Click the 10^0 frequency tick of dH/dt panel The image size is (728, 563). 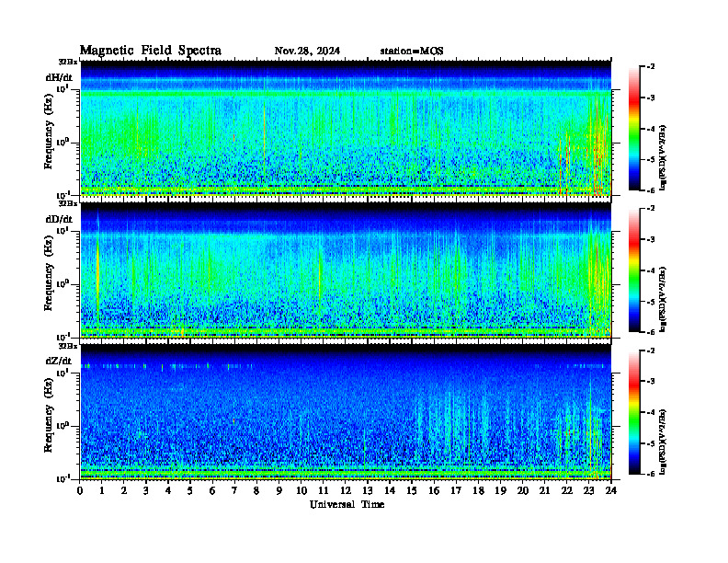pyautogui.click(x=63, y=142)
